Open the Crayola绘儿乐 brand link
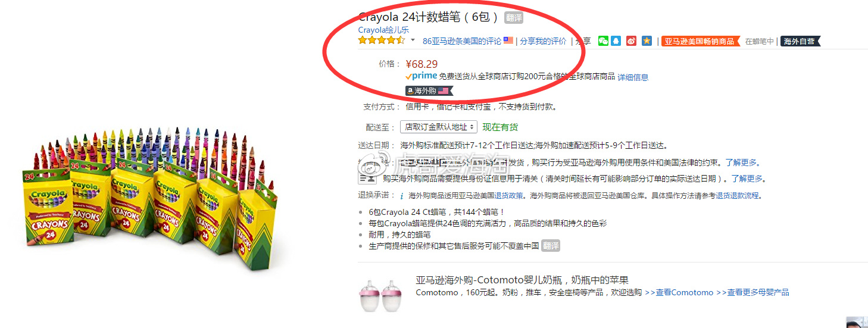This screenshot has width=868, height=328. (383, 30)
